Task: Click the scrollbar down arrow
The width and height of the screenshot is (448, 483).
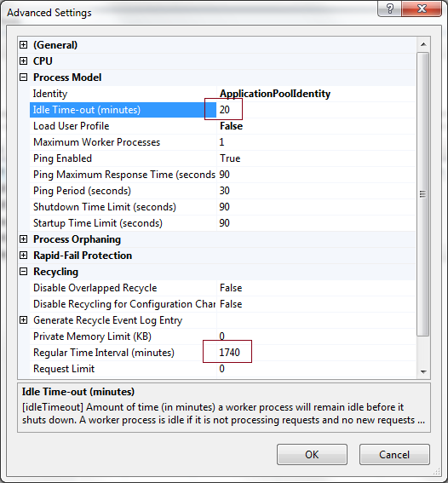Action: point(423,371)
